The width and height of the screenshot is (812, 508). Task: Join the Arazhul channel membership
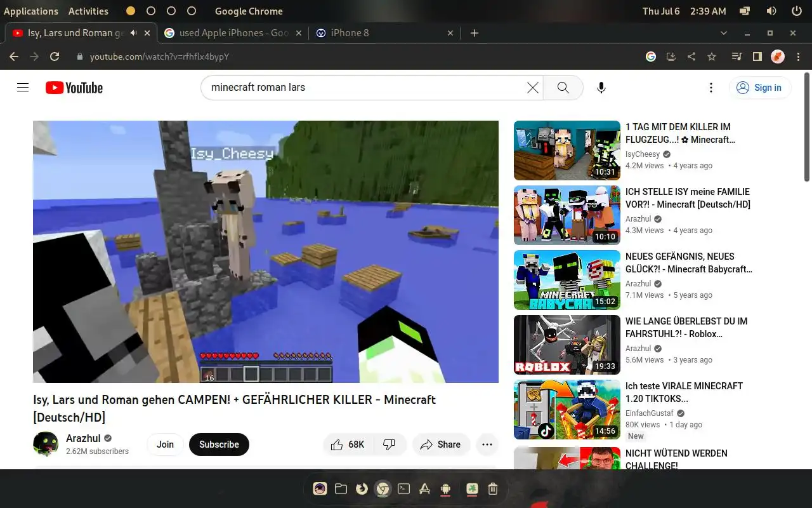165,444
